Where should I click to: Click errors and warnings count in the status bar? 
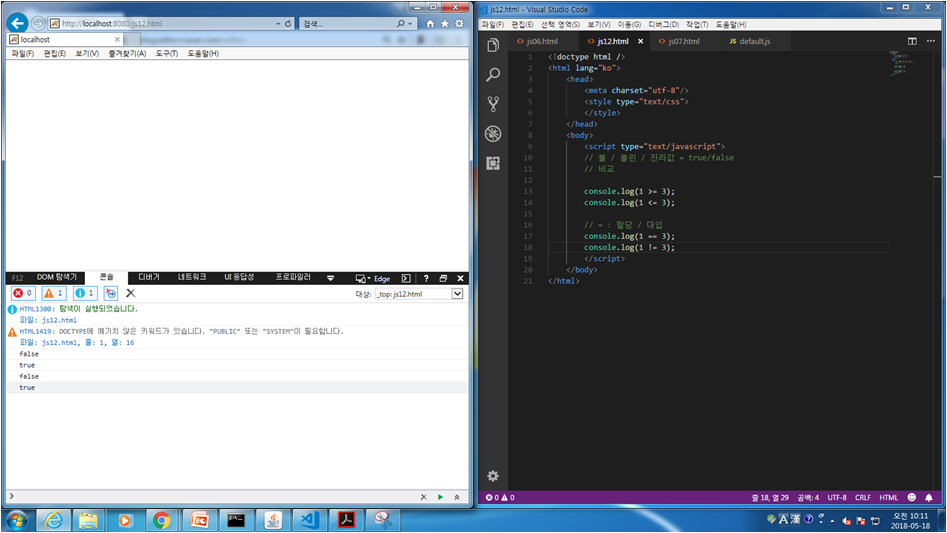tap(500, 497)
